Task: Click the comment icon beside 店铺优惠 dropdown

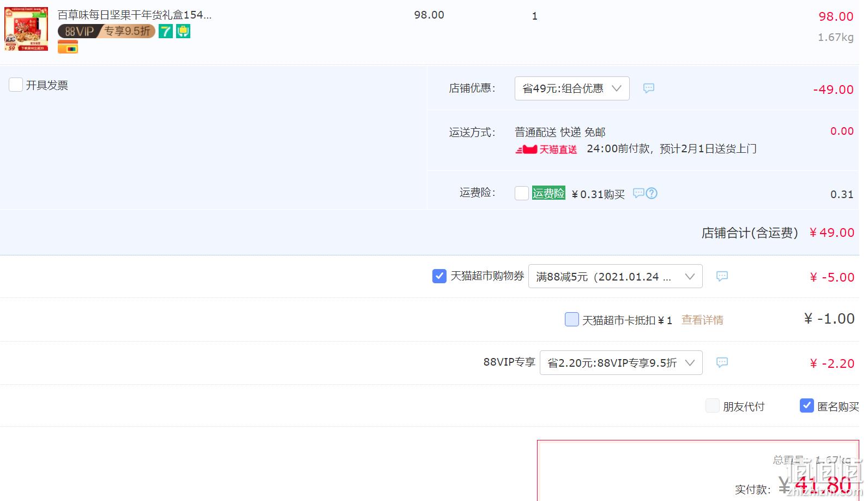Action: tap(648, 88)
